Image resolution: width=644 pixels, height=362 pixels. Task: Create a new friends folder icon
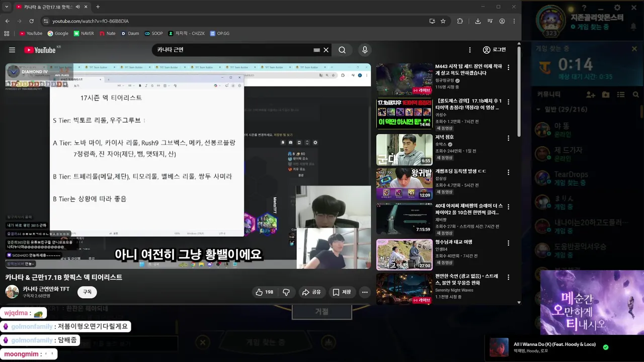point(606,95)
